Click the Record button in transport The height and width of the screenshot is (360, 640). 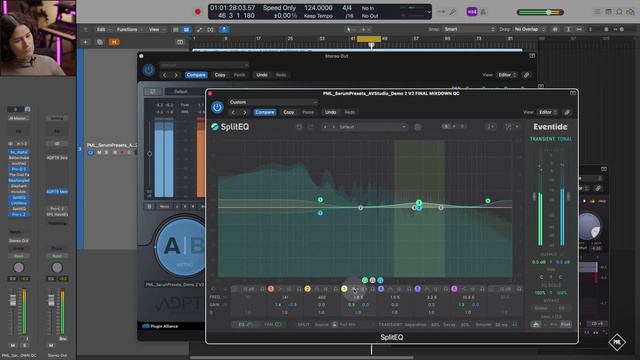(x=198, y=12)
